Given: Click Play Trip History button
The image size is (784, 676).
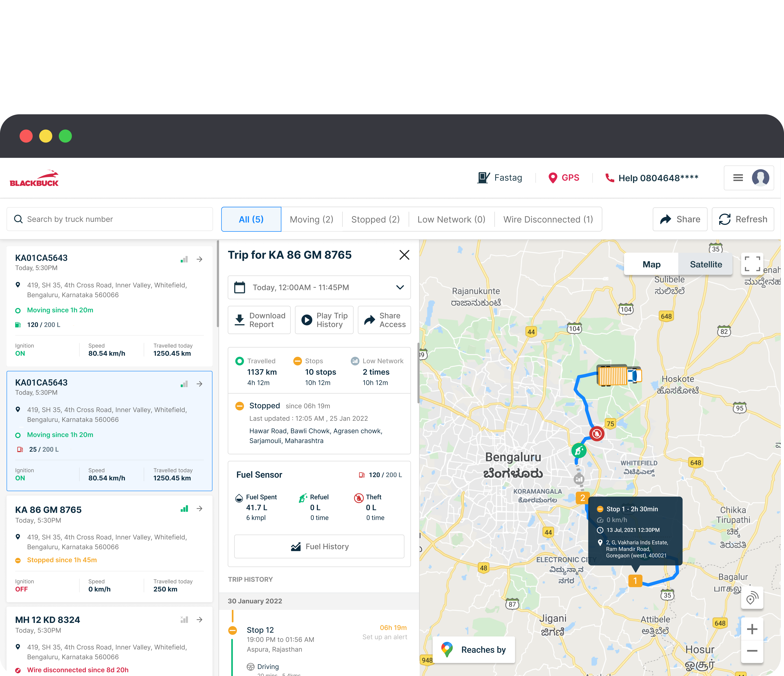Looking at the screenshot, I should coord(324,320).
